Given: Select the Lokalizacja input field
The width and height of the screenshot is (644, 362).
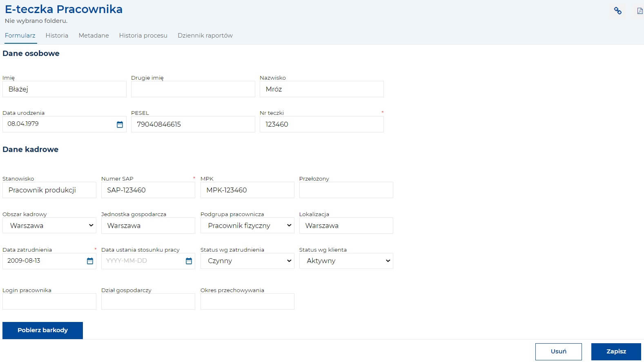Looking at the screenshot, I should (x=346, y=226).
